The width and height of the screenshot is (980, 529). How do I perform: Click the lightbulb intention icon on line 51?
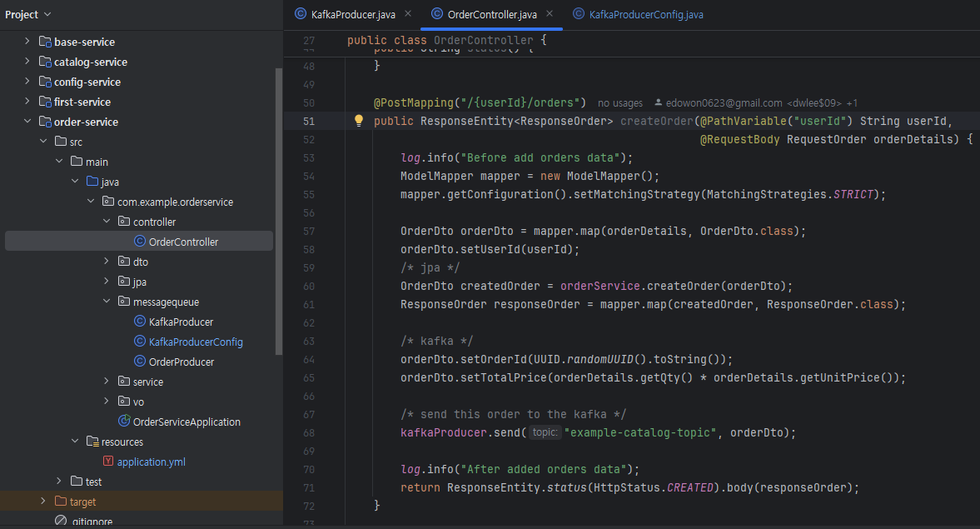click(359, 121)
